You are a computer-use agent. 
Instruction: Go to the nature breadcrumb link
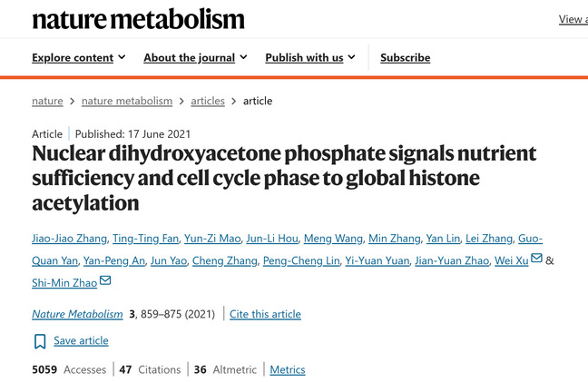(47, 101)
